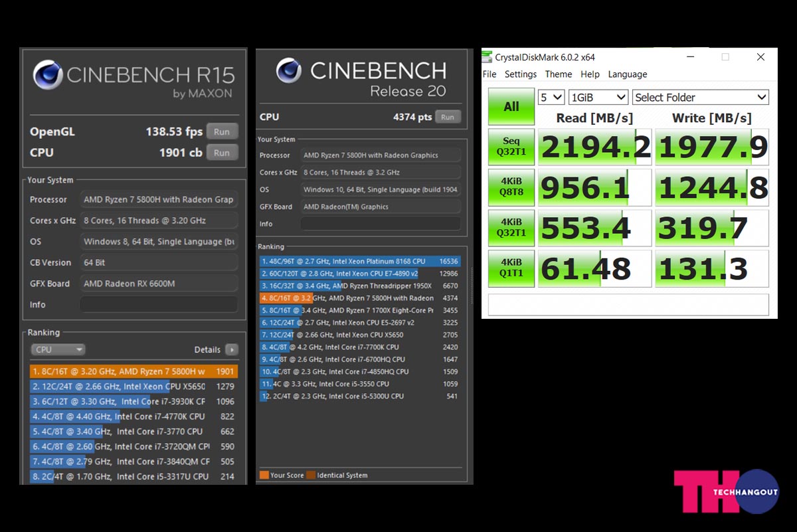Image resolution: width=797 pixels, height=532 pixels.
Task: Open the Theme menu in CrystalDiskMark
Action: (x=559, y=74)
